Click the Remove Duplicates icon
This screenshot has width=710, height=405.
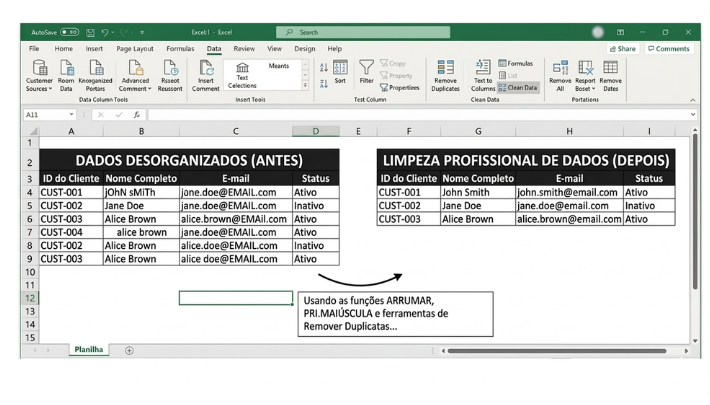tap(445, 68)
